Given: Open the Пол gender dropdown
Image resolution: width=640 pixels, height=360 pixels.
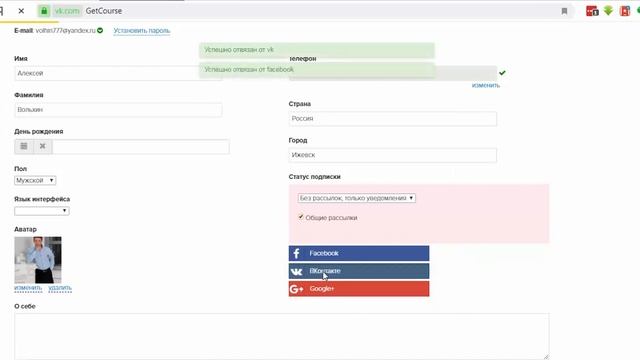Looking at the screenshot, I should click(x=35, y=180).
